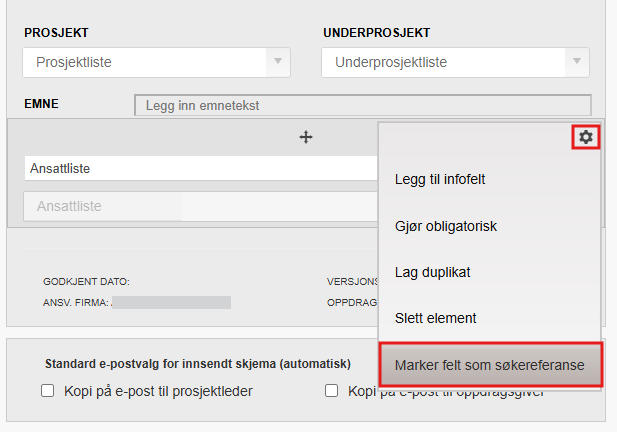Click the Underprosjektliste dropdown arrow

tap(576, 62)
